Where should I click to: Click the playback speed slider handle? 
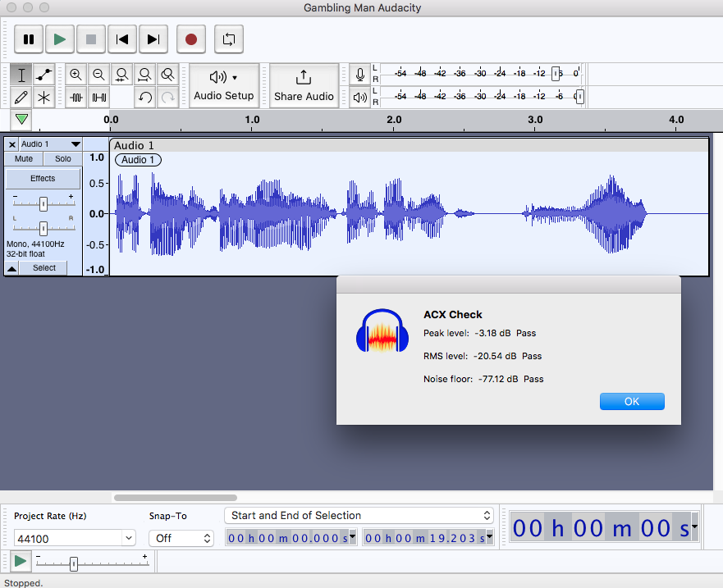[74, 563]
